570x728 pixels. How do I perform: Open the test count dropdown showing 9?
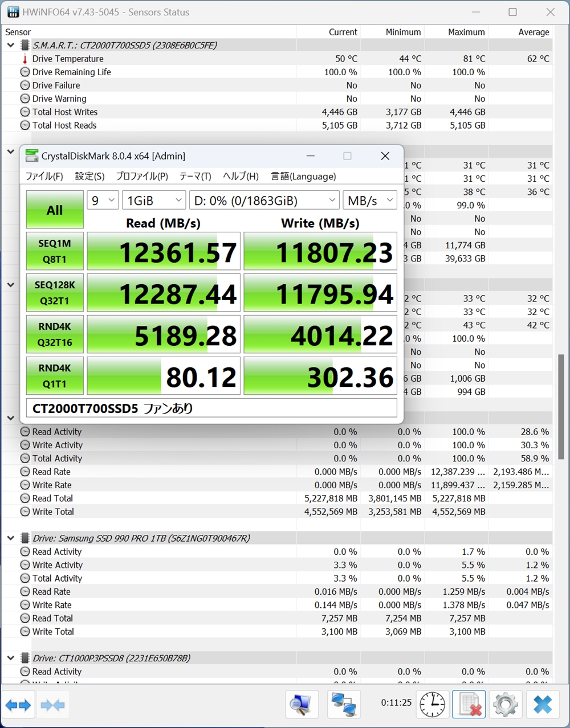tap(103, 200)
